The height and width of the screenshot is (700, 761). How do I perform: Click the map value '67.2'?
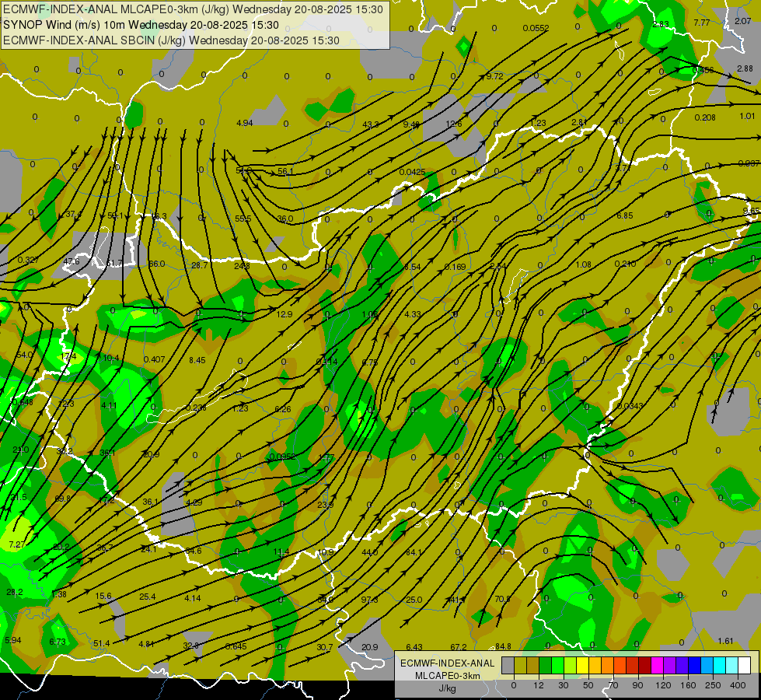[x=458, y=647]
